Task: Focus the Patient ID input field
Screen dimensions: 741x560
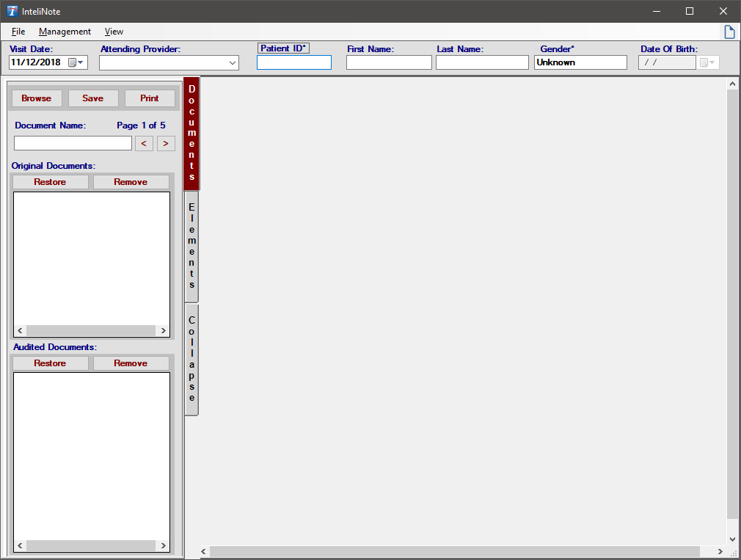Action: (294, 62)
